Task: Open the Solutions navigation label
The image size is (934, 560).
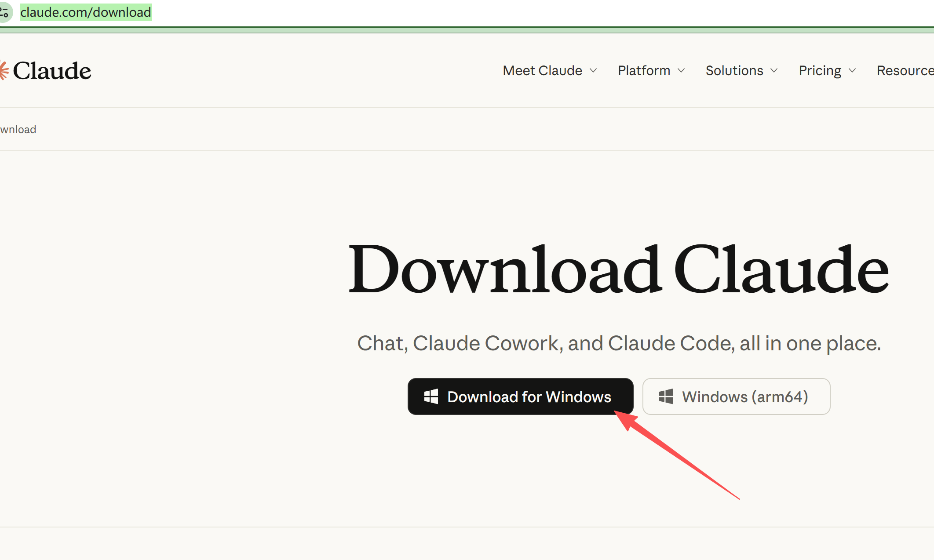Action: point(734,71)
